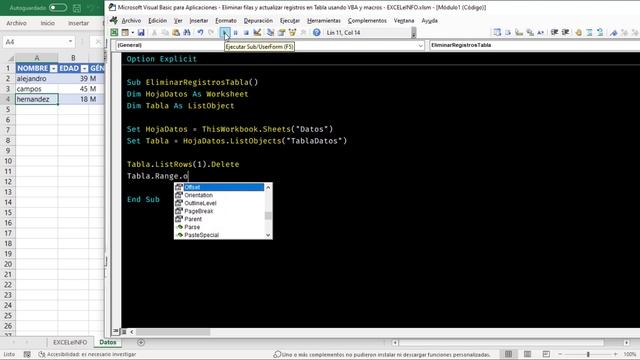The image size is (640, 360).
Task: Click the Comment Block icon in Edit toolbar
Action: pos(589,33)
